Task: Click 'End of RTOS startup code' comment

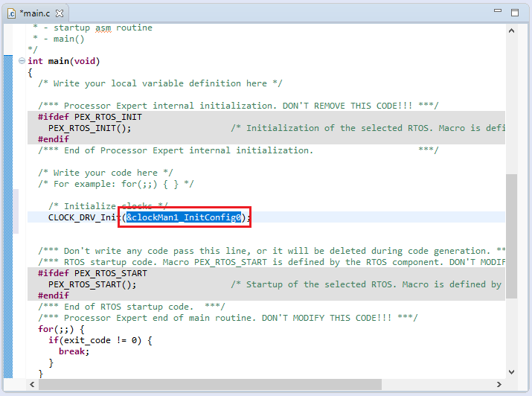Action: tap(132, 307)
